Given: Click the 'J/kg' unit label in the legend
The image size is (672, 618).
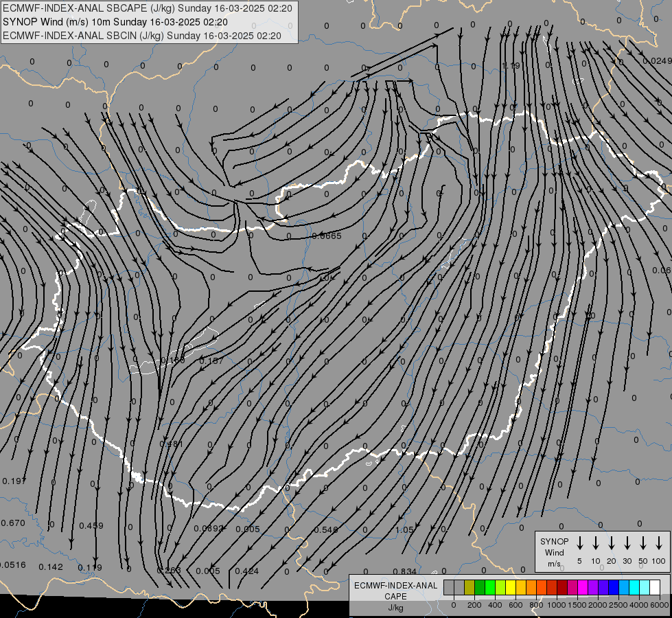Looking at the screenshot, I should click(x=395, y=608).
